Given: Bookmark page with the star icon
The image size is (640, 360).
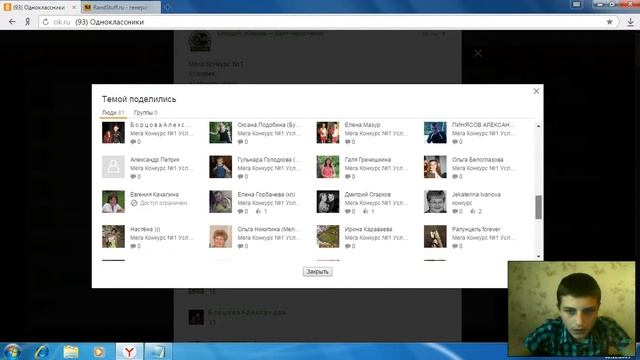Looking at the screenshot, I should click(609, 22).
